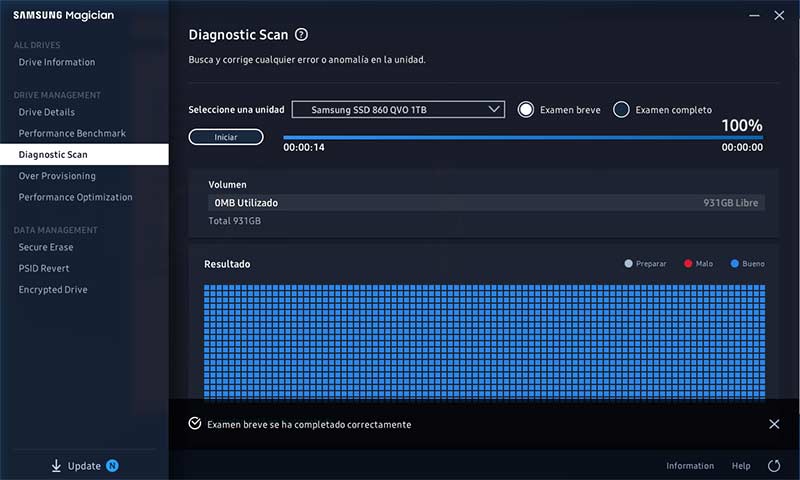800x480 pixels.
Task: Click the checkmark icon in the completion message
Action: point(194,423)
